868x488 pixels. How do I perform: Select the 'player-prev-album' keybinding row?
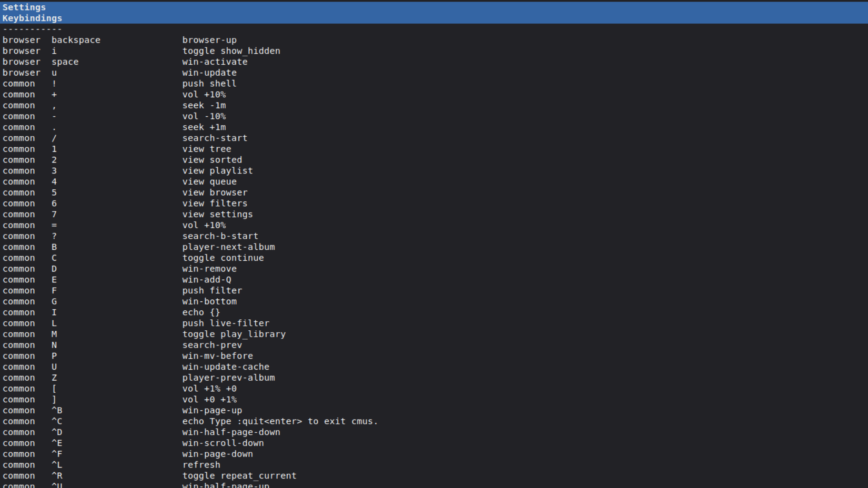click(x=434, y=378)
